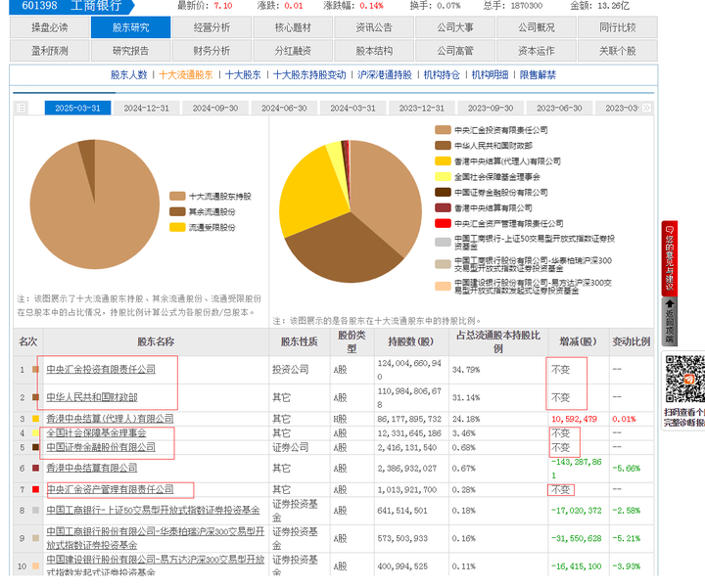Open the 分红融资 tab
Image resolution: width=705 pixels, height=588 pixels.
click(x=293, y=51)
